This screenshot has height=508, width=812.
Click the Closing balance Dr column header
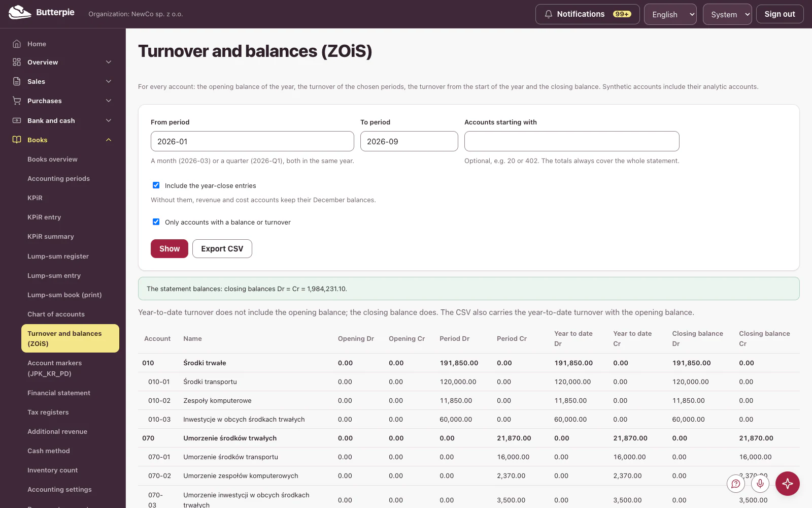click(x=697, y=338)
